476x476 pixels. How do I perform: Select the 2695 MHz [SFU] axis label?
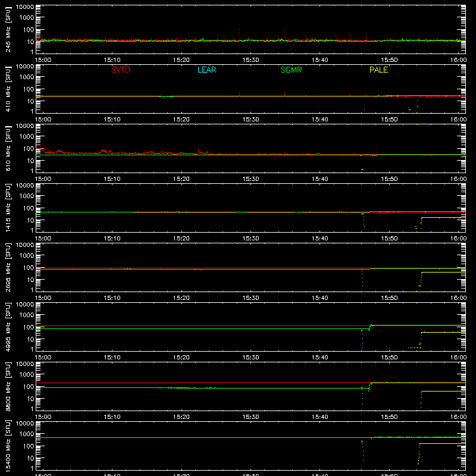8,267
